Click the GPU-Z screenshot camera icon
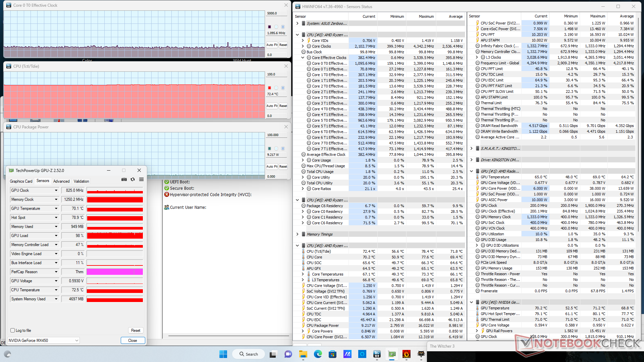Image resolution: width=644 pixels, height=362 pixels. pyautogui.click(x=124, y=179)
